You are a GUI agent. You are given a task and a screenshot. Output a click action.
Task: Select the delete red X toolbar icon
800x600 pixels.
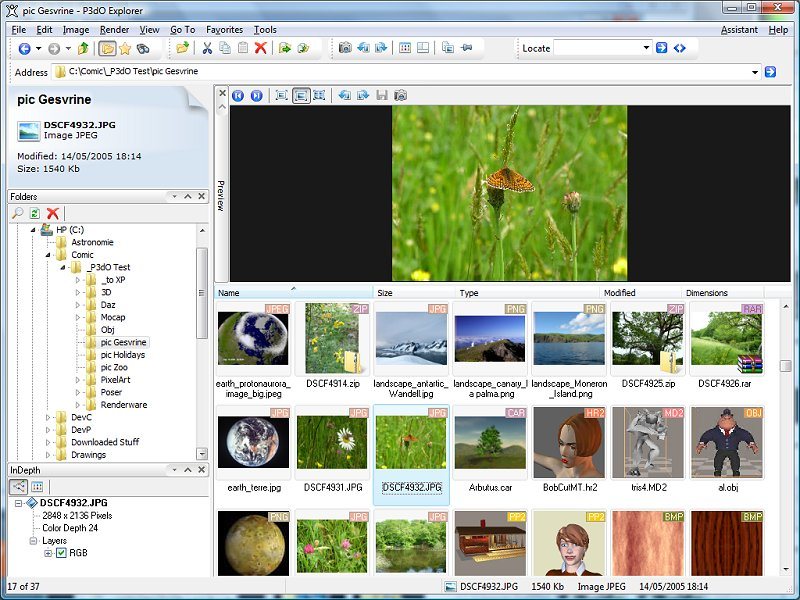260,48
